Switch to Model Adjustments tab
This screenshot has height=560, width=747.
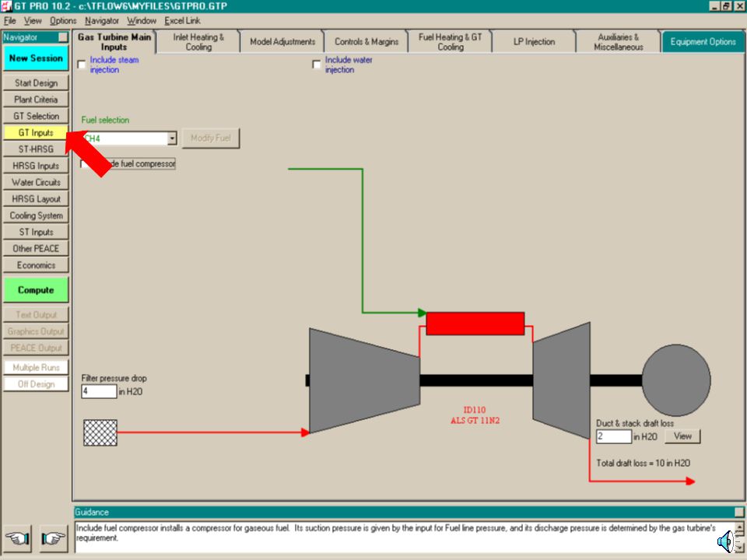click(x=282, y=42)
